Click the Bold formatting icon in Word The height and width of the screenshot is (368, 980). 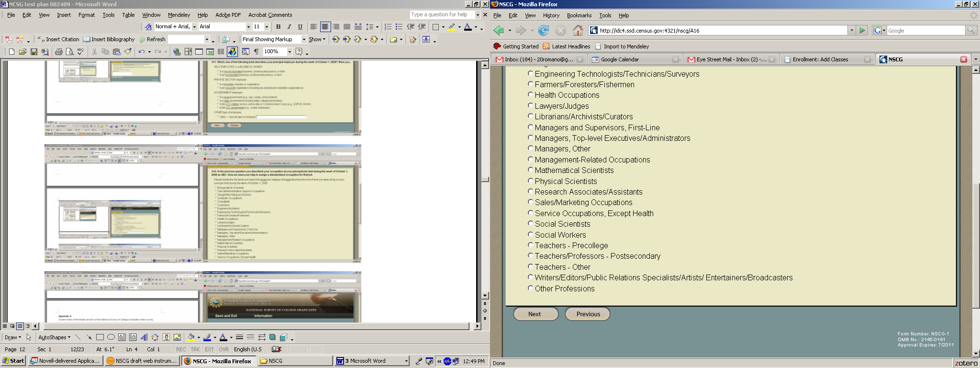[278, 27]
